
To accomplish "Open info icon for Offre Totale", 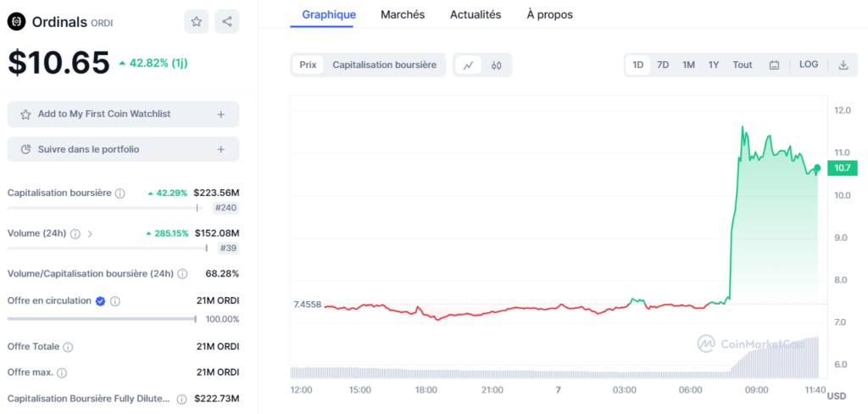I will 68,347.
